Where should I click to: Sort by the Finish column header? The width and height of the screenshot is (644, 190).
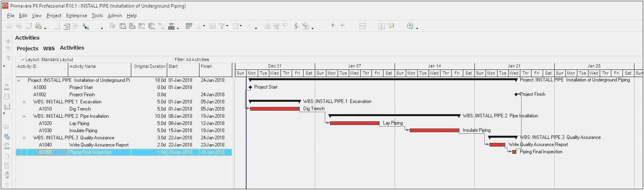coord(215,70)
